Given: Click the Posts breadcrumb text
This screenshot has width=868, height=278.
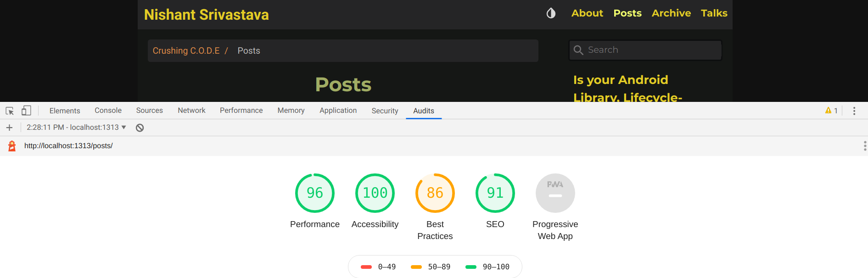Looking at the screenshot, I should (x=249, y=50).
